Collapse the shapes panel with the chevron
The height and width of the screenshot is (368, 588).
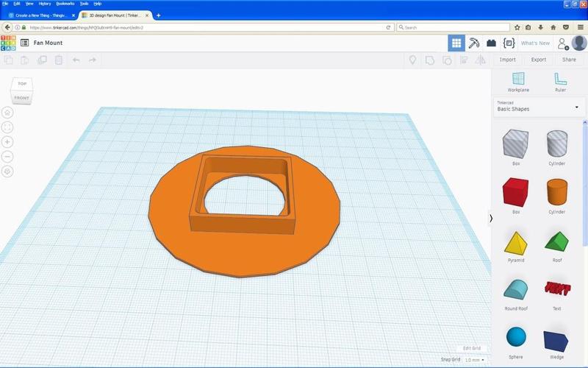pyautogui.click(x=491, y=218)
